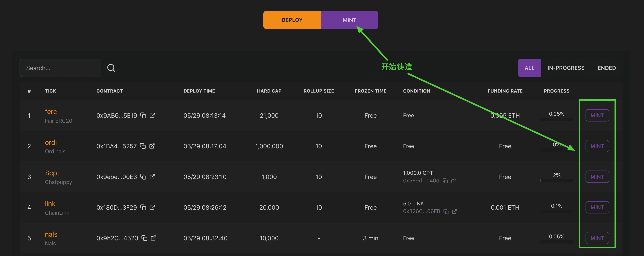644x256 pixels.
Task: Copy the ordi contract address
Action: click(x=143, y=146)
